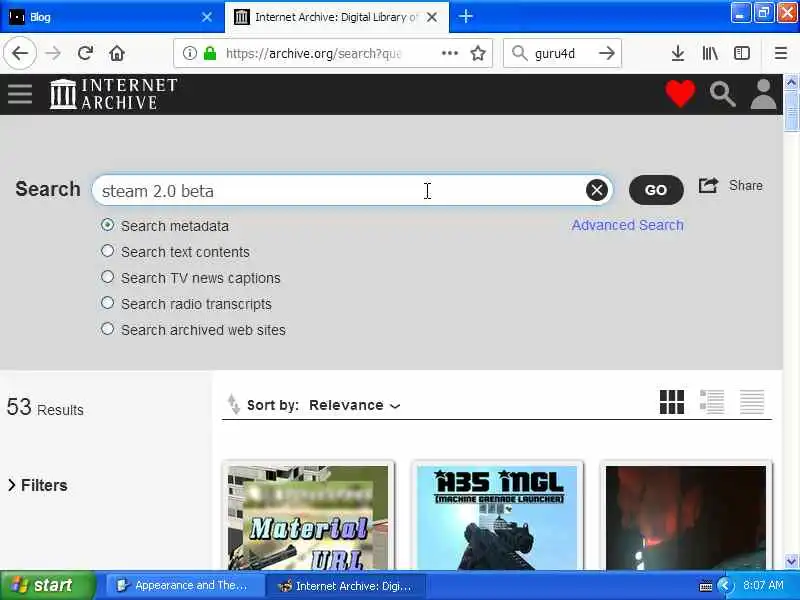
Task: Click the Windows start button
Action: [47, 585]
